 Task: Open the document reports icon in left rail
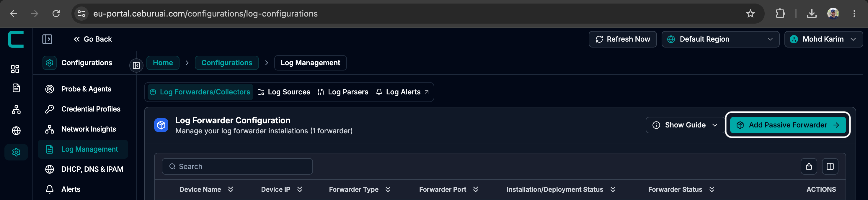(16, 88)
